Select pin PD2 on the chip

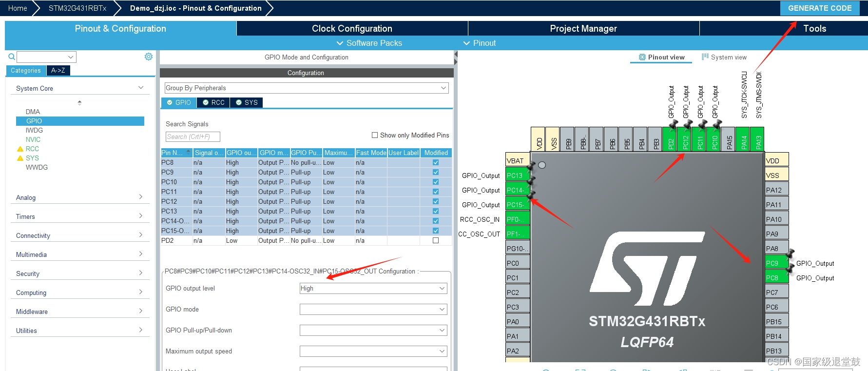coord(671,139)
